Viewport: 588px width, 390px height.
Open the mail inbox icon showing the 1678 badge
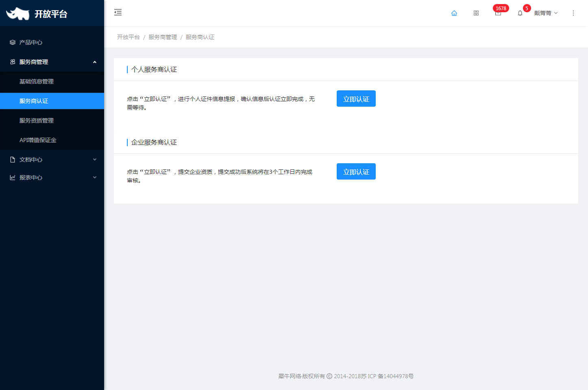pos(498,13)
